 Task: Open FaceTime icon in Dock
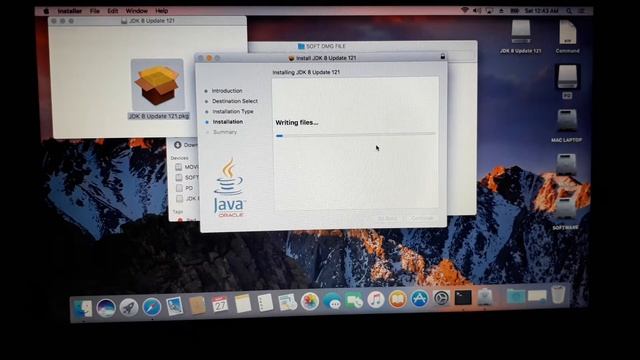[x=354, y=301]
